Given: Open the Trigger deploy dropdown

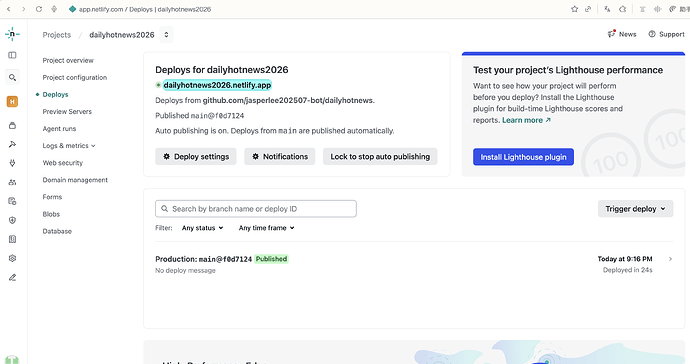Looking at the screenshot, I should [635, 209].
